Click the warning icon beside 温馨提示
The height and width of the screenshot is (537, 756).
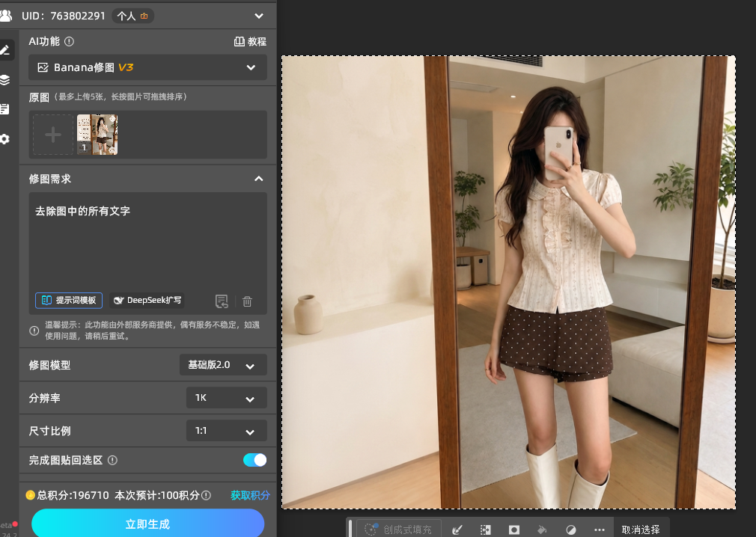(34, 331)
